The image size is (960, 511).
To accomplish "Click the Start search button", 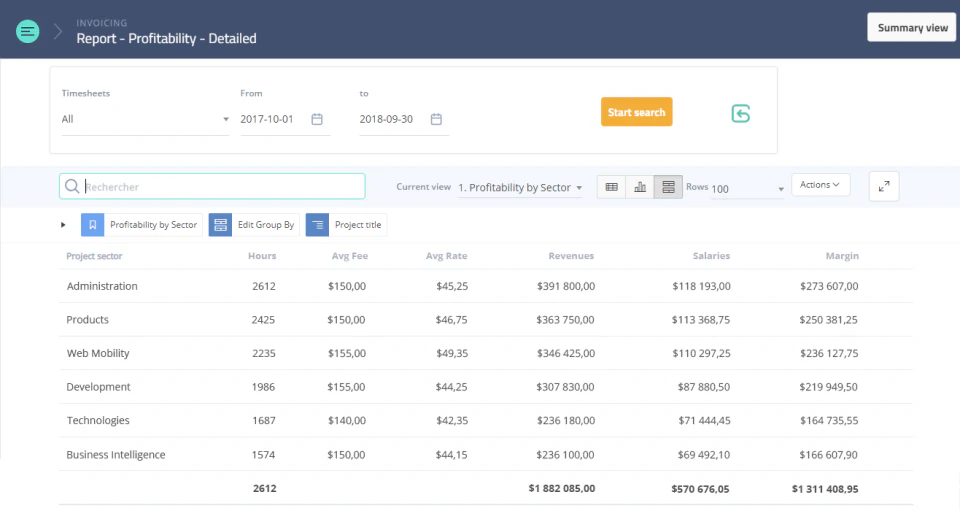I will pyautogui.click(x=637, y=112).
